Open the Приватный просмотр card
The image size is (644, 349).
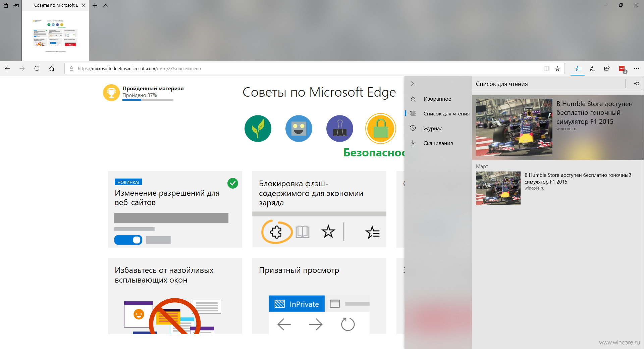319,296
